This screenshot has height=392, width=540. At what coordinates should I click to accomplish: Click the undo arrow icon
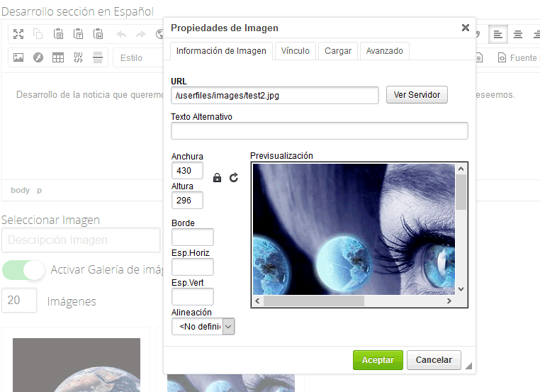point(121,34)
